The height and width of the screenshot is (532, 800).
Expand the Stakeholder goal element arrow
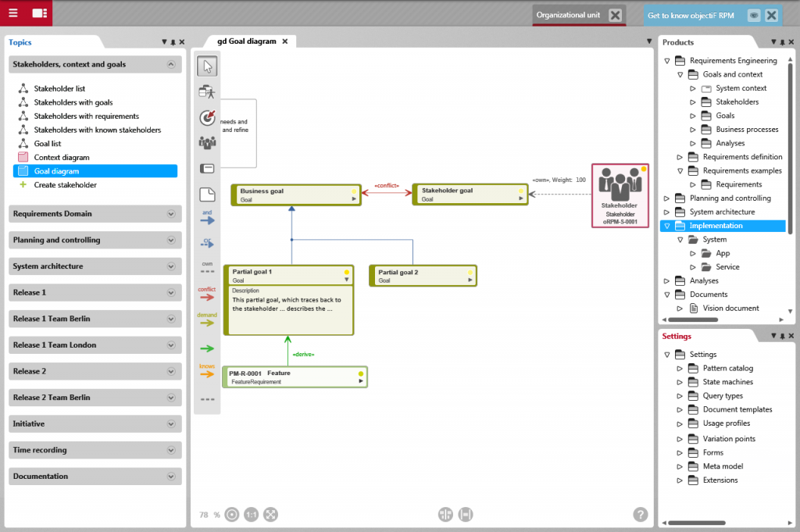(x=521, y=198)
